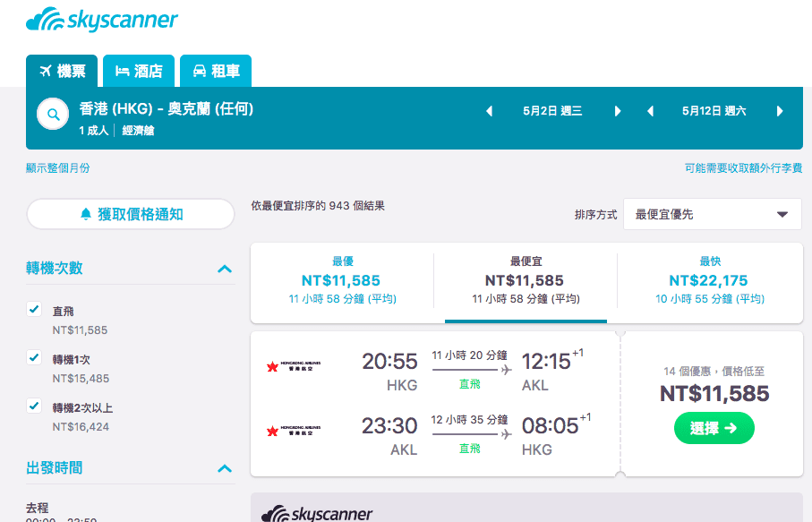Image resolution: width=812 pixels, height=522 pixels.
Task: Open 可能需要收取額外行李費 link
Action: 743,167
